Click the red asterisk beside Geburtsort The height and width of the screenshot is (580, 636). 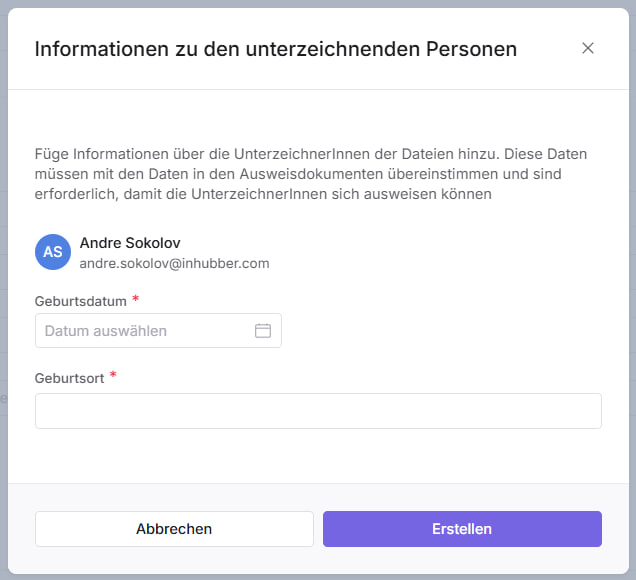[x=113, y=377]
